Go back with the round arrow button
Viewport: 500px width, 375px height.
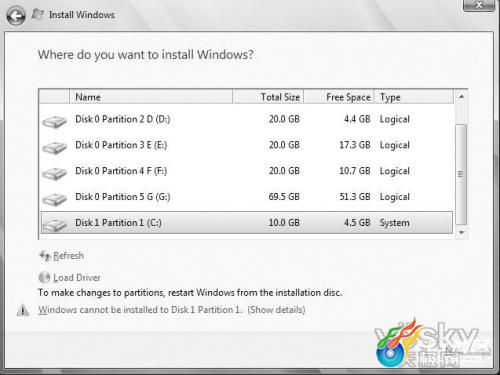point(16,16)
